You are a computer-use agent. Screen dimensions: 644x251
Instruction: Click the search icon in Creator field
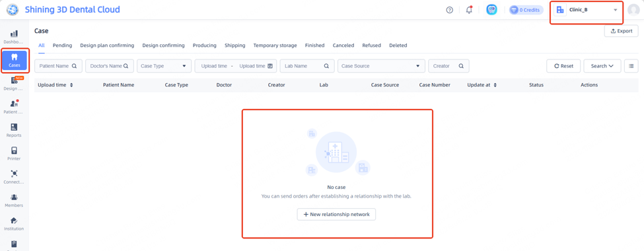point(461,66)
